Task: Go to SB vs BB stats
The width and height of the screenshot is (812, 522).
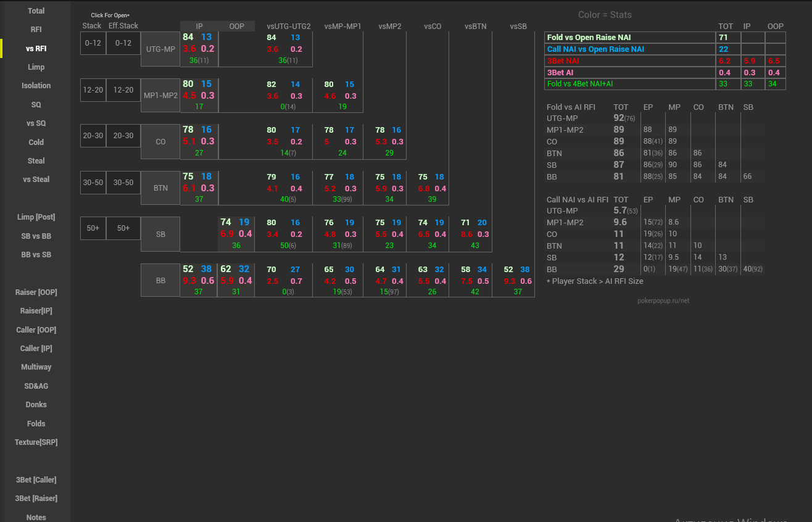Action: (36, 236)
